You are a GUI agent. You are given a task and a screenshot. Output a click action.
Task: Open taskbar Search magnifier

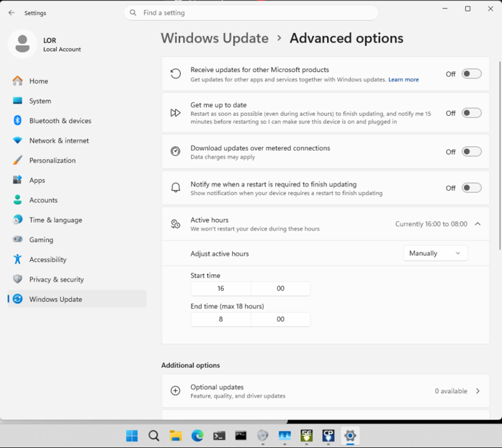coord(153,436)
